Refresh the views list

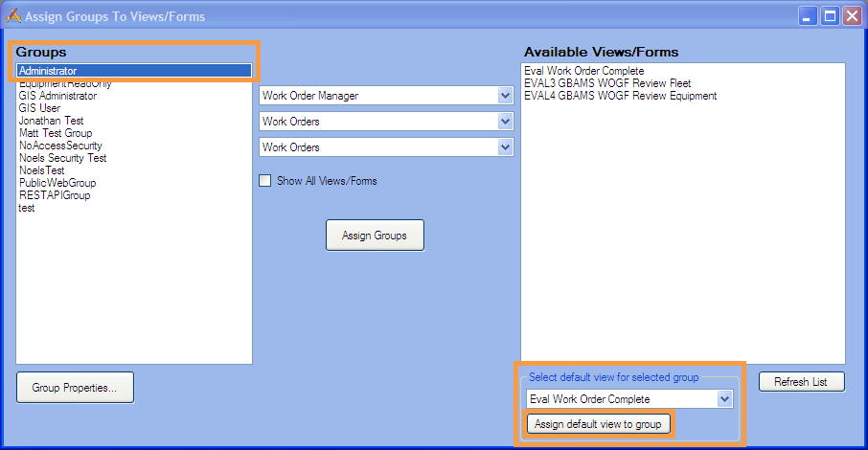[x=802, y=382]
